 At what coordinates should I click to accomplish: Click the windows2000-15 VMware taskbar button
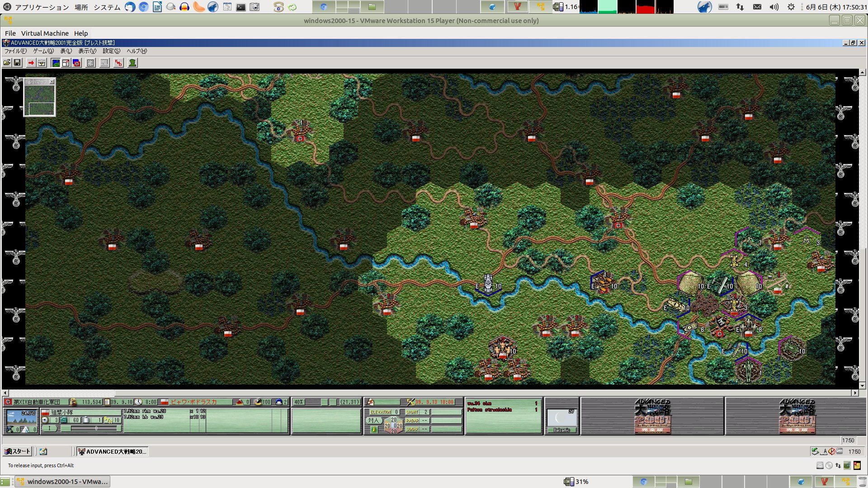62,482
